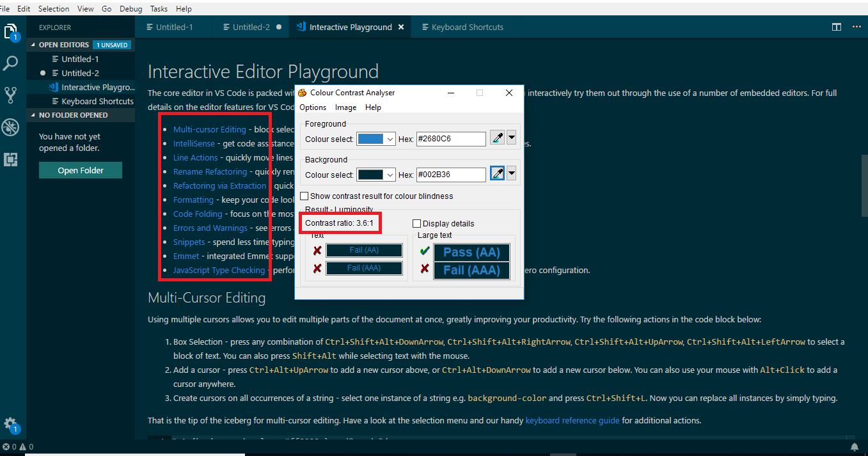Follow the Snippets link
The width and height of the screenshot is (868, 456).
click(189, 242)
